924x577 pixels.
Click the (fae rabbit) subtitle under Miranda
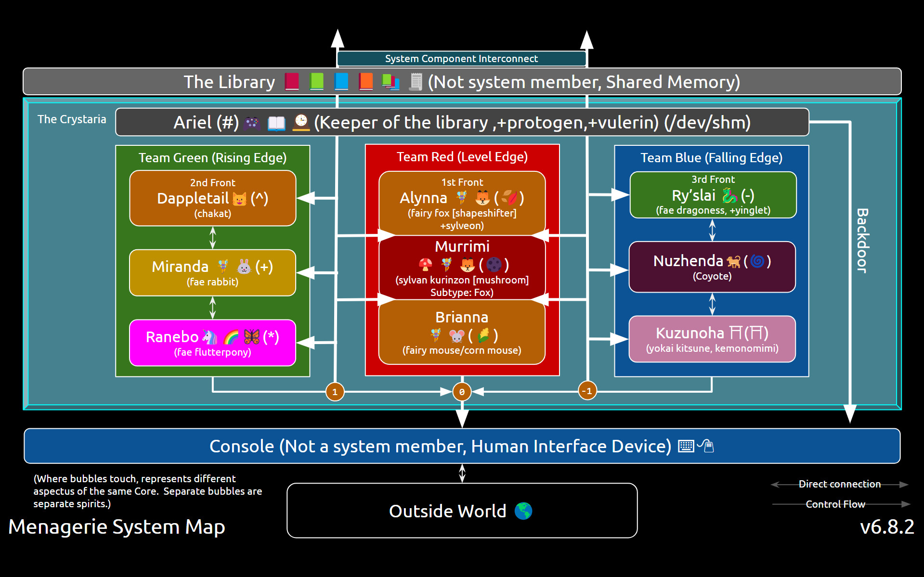click(212, 282)
